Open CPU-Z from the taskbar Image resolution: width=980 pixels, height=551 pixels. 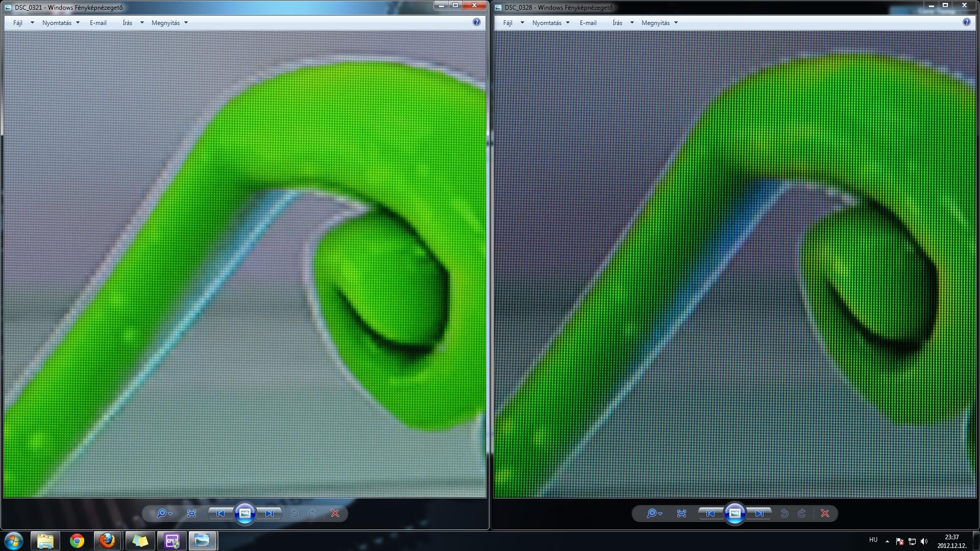click(x=171, y=541)
